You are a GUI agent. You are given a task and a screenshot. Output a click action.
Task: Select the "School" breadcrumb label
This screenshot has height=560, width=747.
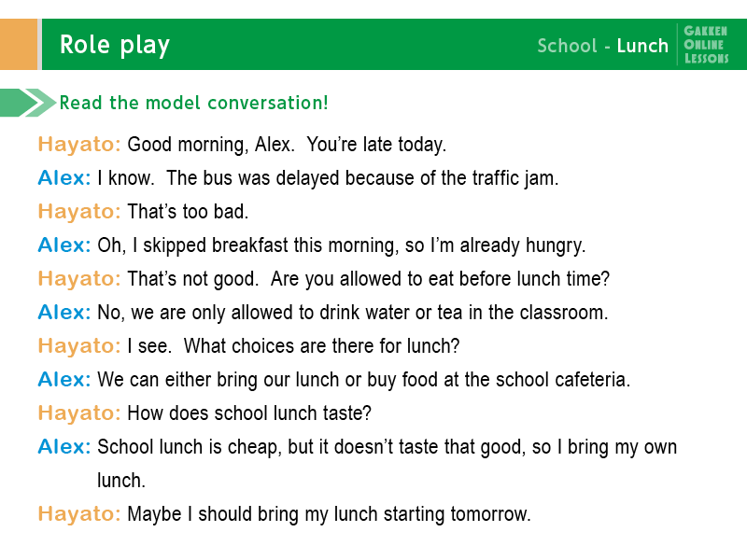tap(567, 46)
